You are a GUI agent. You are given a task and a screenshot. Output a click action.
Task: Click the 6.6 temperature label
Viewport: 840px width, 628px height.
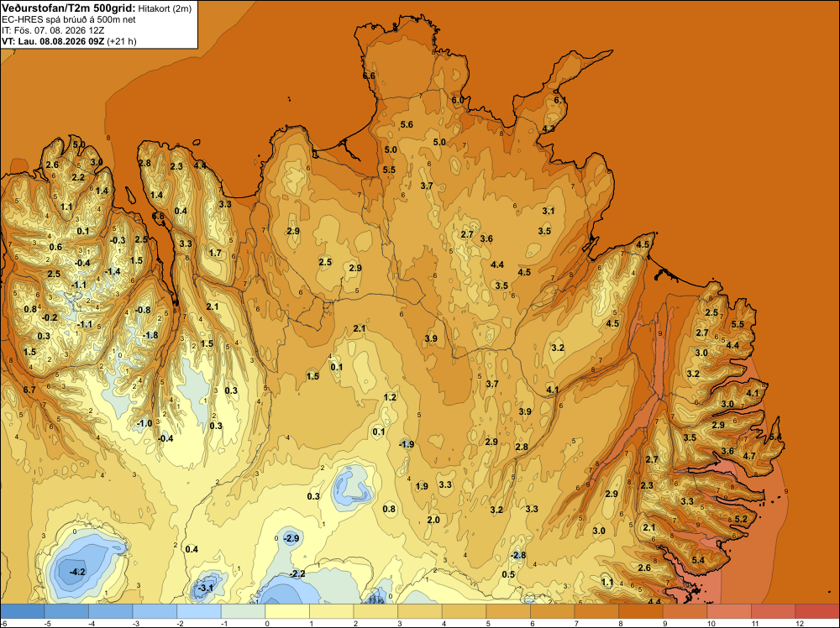click(369, 76)
